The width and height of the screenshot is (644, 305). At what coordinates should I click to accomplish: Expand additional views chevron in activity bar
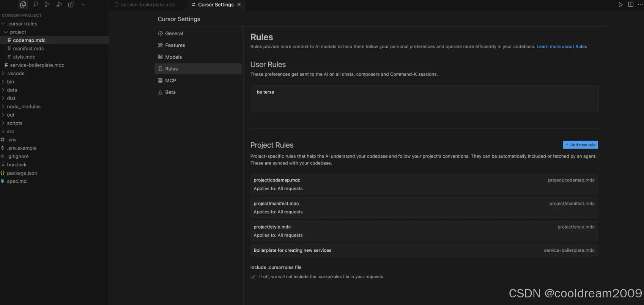83,5
